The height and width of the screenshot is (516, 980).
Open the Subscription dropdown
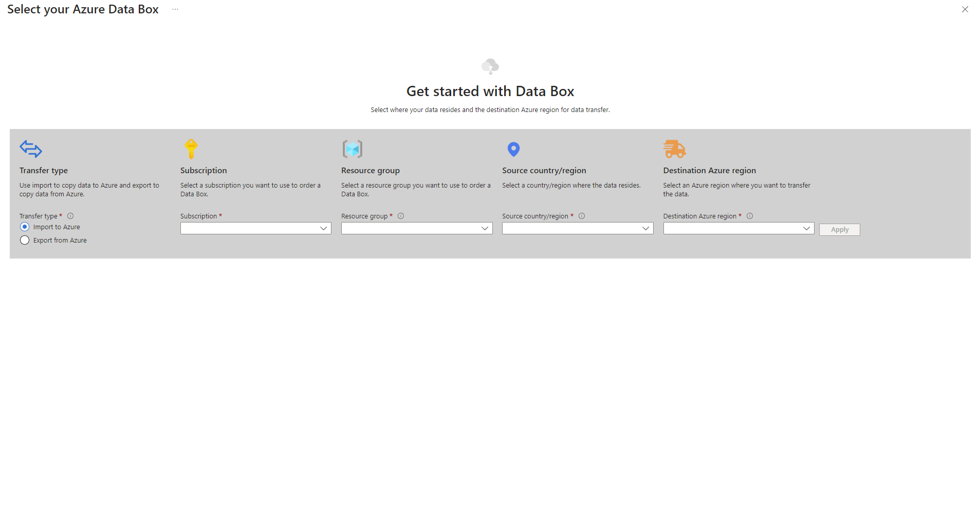[256, 228]
